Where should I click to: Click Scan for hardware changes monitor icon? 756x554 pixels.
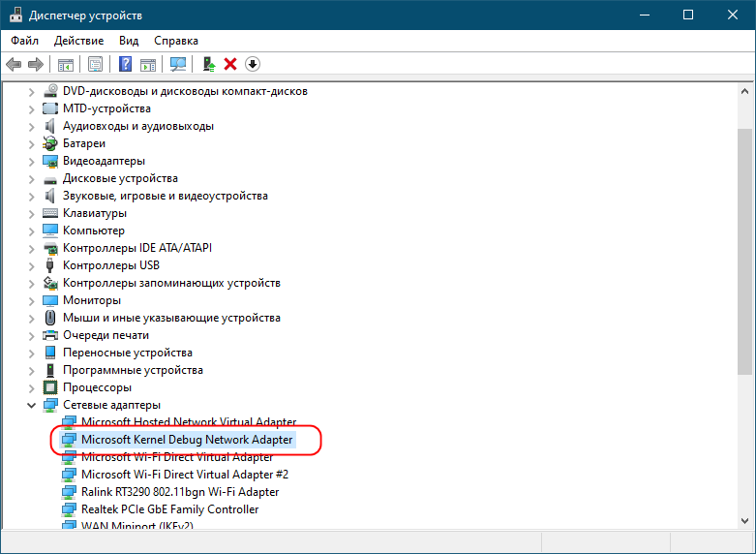178,64
